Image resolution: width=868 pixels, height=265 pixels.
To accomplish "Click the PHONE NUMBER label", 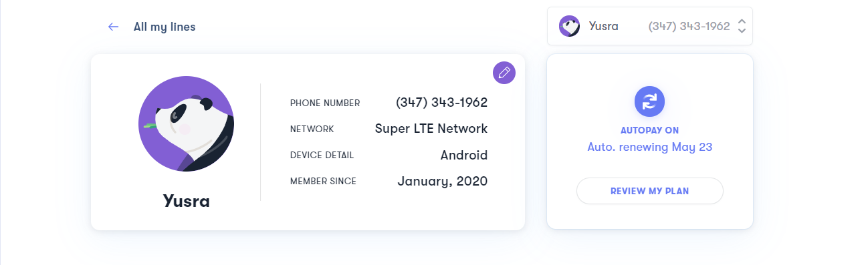I will [x=325, y=103].
